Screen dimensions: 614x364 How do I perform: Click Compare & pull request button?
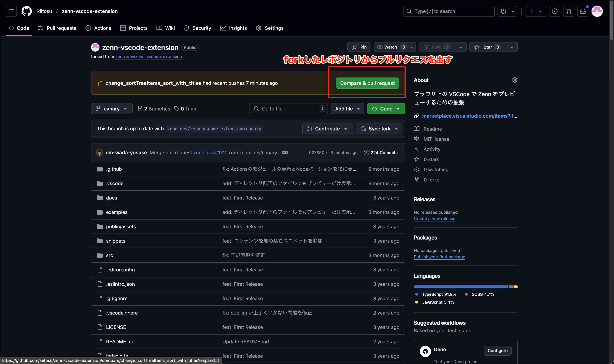367,83
